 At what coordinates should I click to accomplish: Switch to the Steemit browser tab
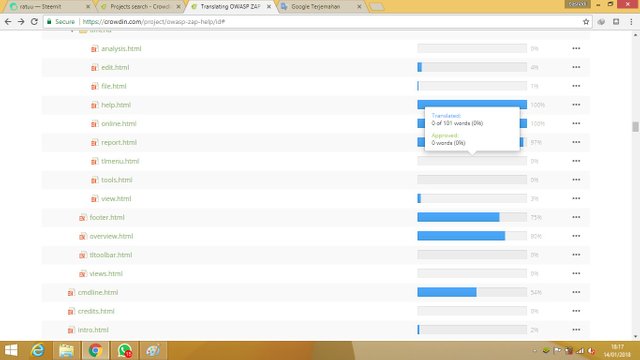click(49, 7)
